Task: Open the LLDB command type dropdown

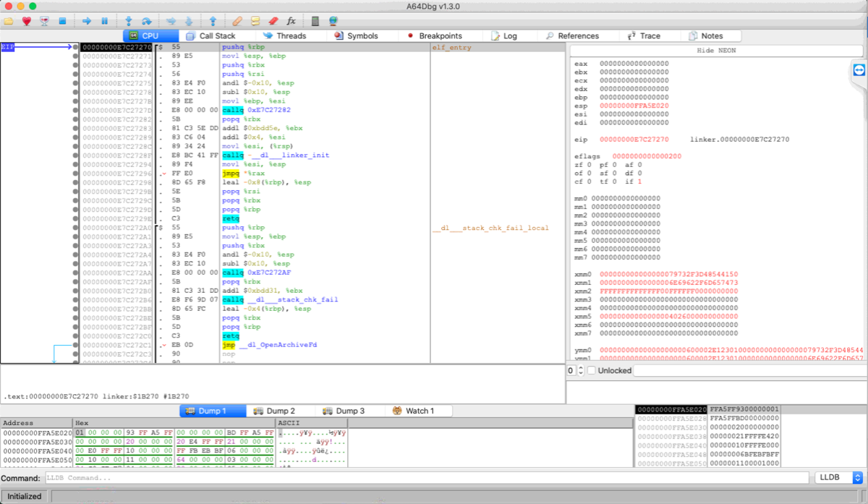Action: click(x=838, y=478)
